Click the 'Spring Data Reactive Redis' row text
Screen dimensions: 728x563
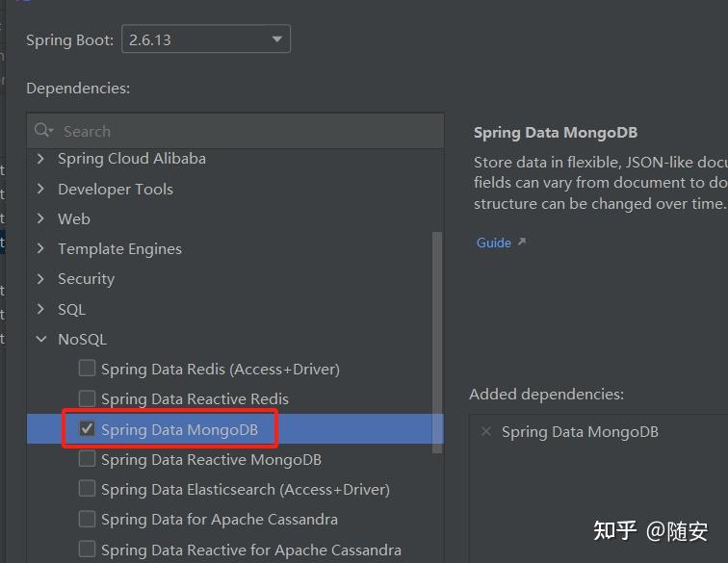[x=195, y=399]
